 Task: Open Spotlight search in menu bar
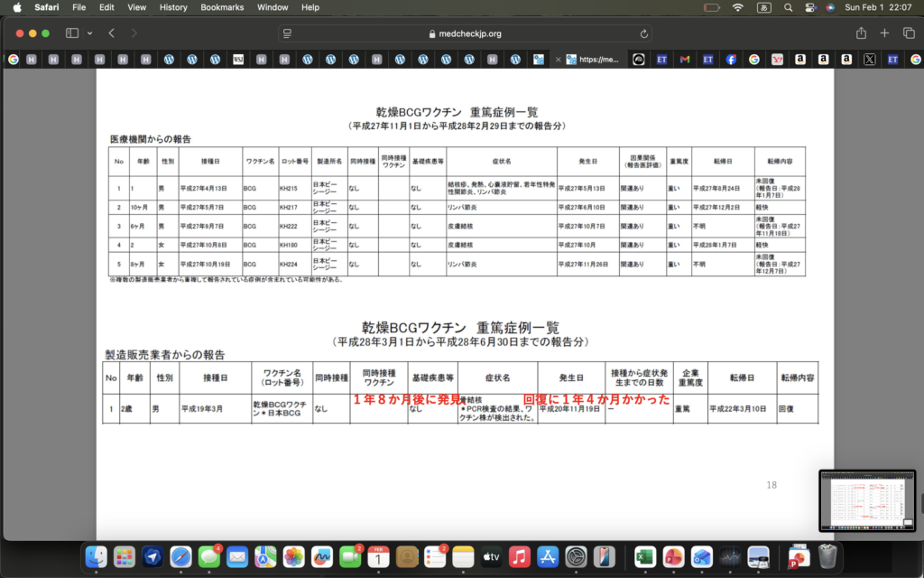coord(786,7)
